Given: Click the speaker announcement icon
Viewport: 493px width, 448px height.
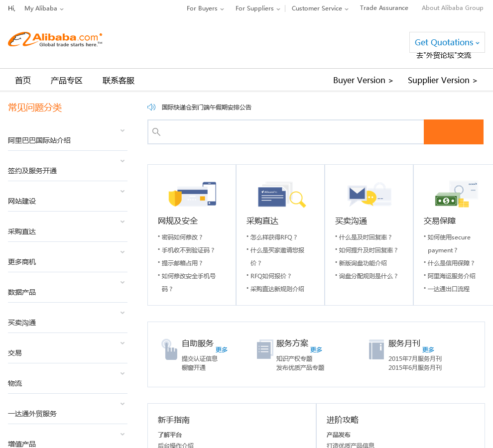Looking at the screenshot, I should pos(151,107).
